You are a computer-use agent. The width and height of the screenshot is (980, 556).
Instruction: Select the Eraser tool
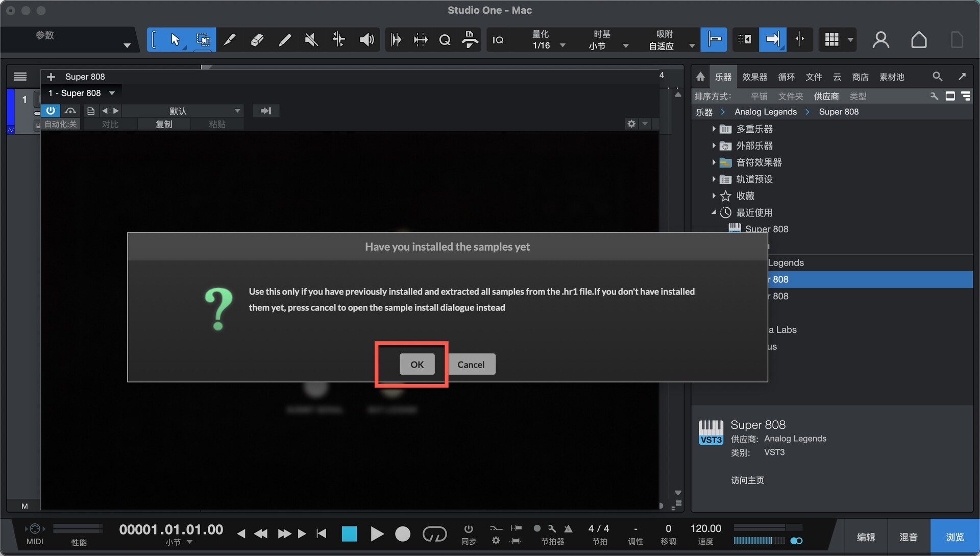pyautogui.click(x=257, y=40)
